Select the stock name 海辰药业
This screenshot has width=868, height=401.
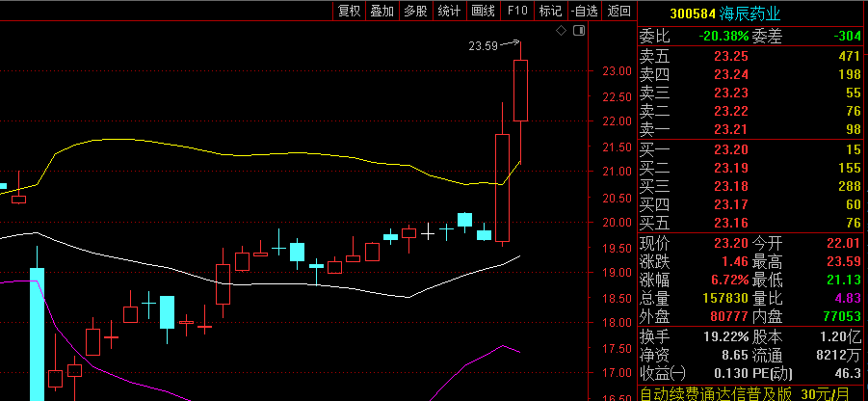(750, 13)
